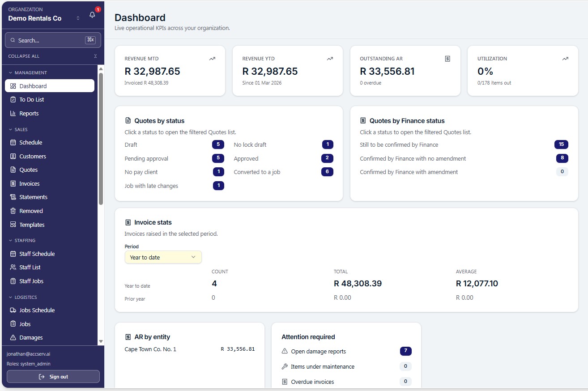Viewport: 588px width, 391px height.
Task: Click the jonathan@accserv.ai account label
Action: 28,353
